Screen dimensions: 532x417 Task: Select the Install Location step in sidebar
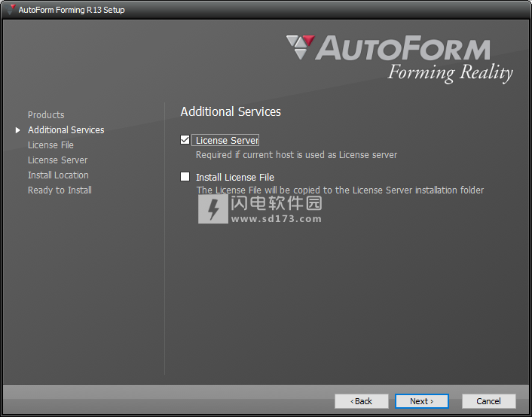pyautogui.click(x=58, y=175)
